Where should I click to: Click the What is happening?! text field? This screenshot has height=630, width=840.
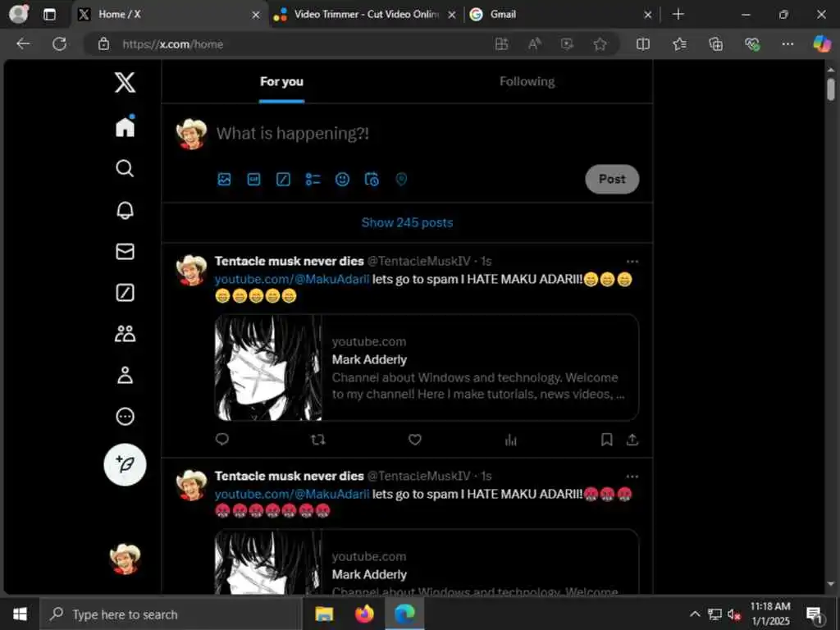(x=293, y=134)
